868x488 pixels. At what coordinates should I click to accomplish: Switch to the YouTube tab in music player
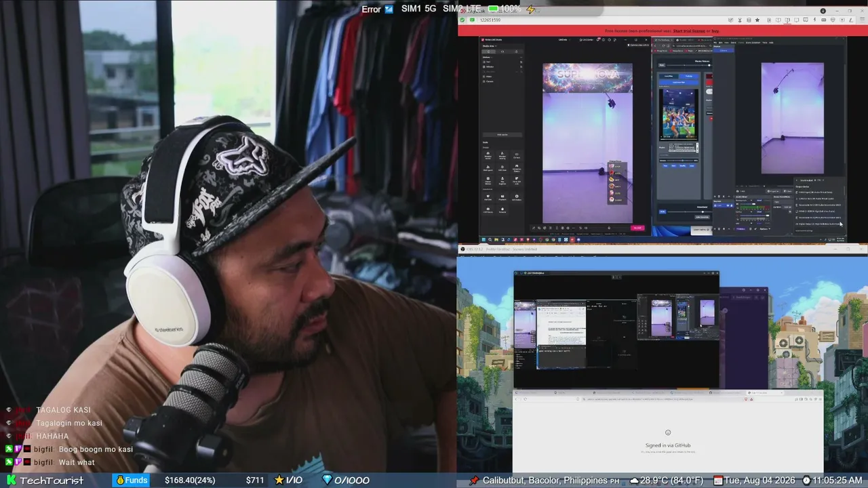click(x=689, y=76)
